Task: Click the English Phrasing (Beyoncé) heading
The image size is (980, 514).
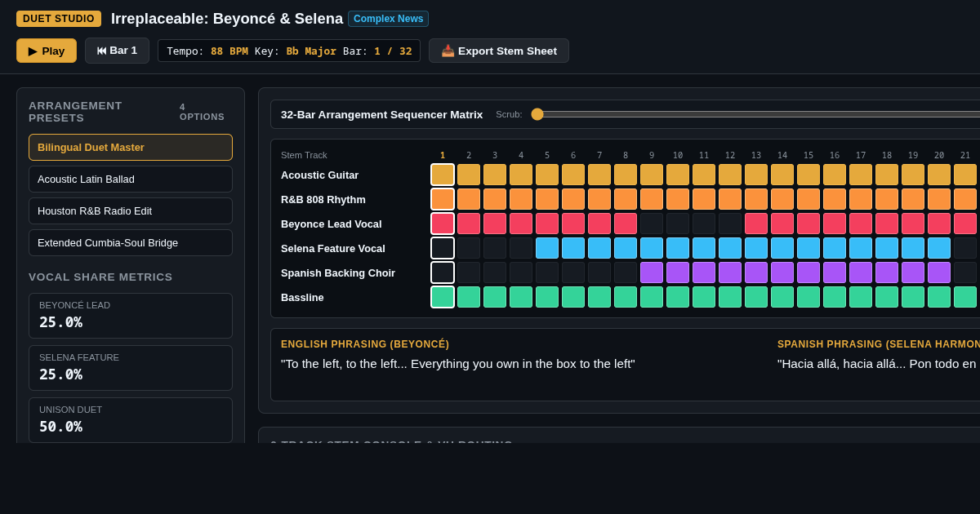Action: click(365, 344)
